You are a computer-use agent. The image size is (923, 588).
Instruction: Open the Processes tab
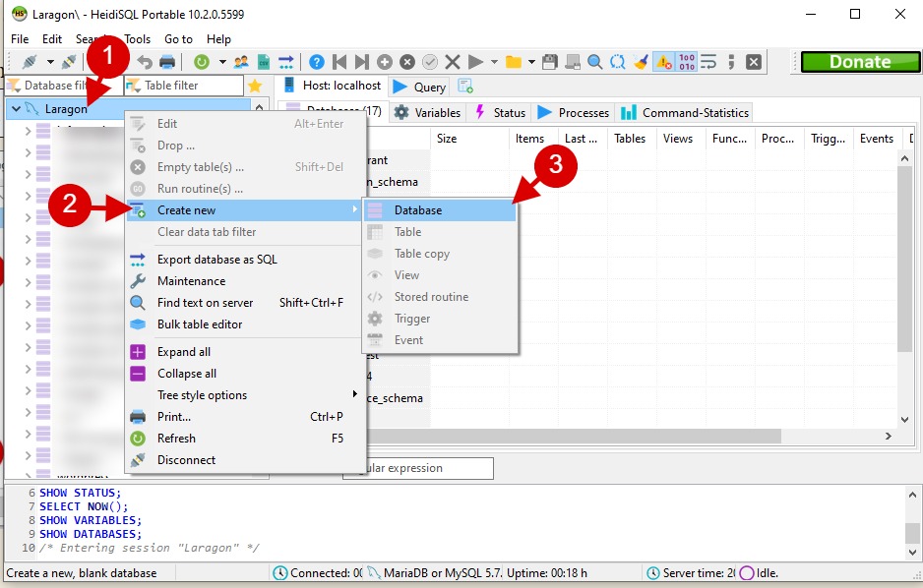(x=573, y=112)
